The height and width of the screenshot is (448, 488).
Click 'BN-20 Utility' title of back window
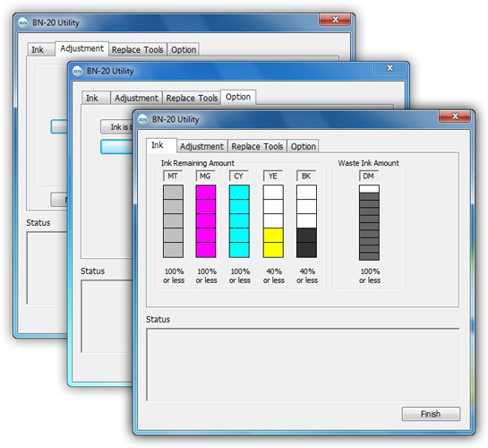click(56, 23)
